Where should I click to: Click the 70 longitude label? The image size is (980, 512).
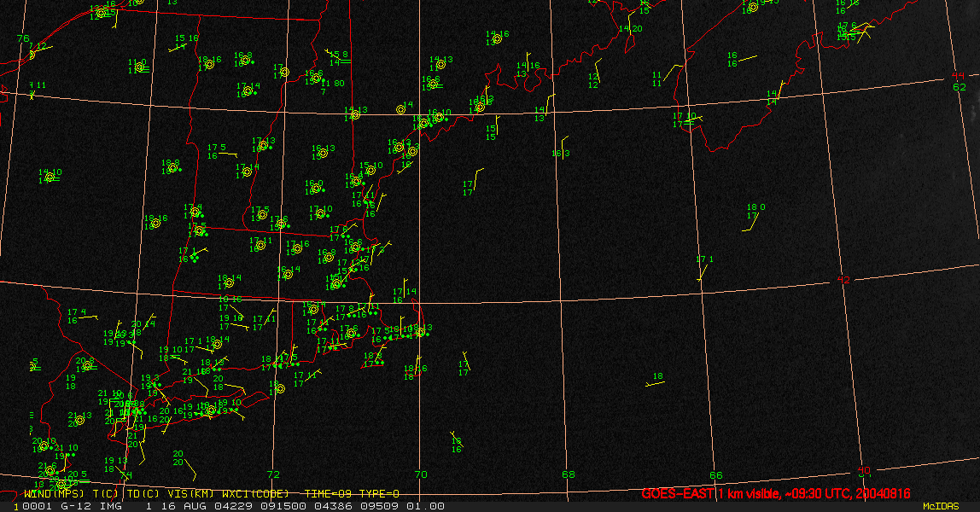point(421,474)
